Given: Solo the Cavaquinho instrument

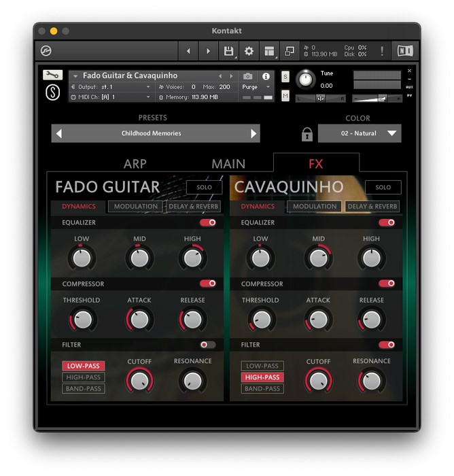Looking at the screenshot, I should 383,187.
